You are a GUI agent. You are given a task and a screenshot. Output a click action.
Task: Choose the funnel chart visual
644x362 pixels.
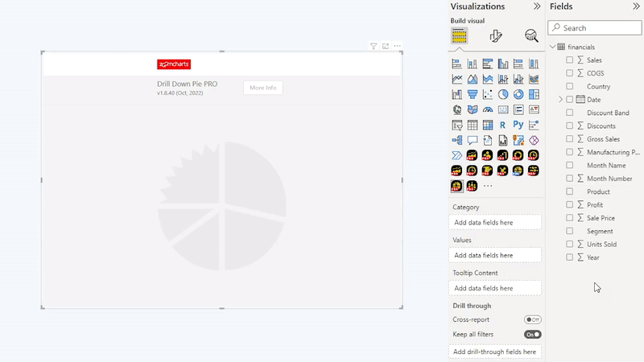pos(473,95)
